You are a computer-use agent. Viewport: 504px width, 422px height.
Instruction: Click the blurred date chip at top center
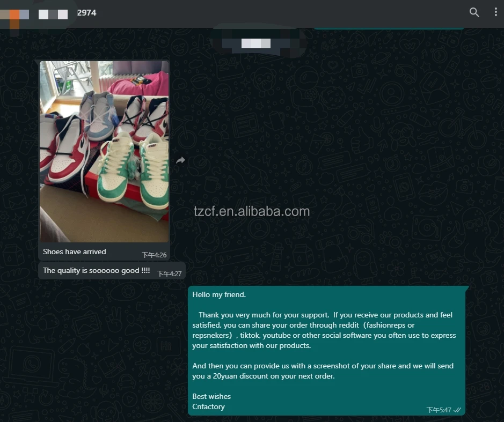[x=255, y=43]
